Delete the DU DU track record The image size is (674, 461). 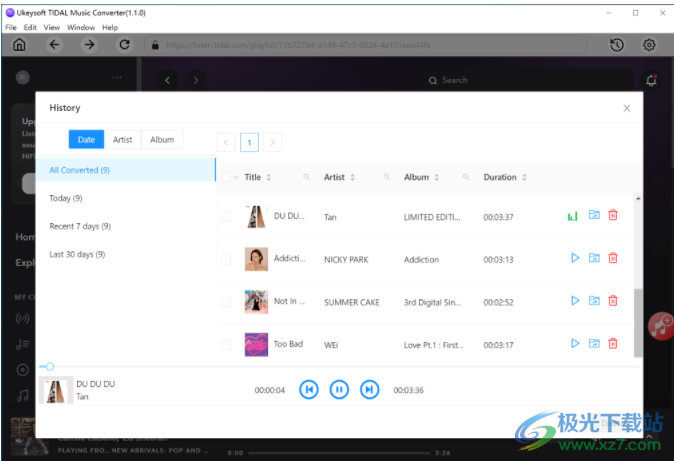click(x=613, y=215)
